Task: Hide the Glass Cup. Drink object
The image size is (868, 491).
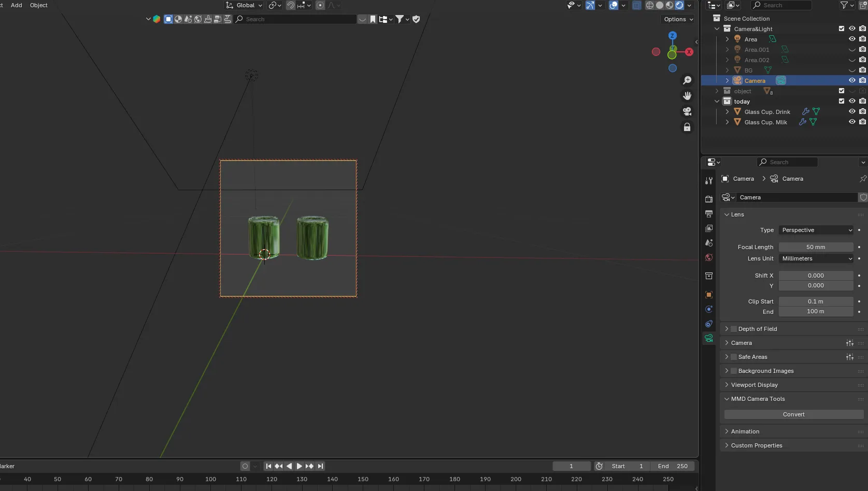Action: 851,111
